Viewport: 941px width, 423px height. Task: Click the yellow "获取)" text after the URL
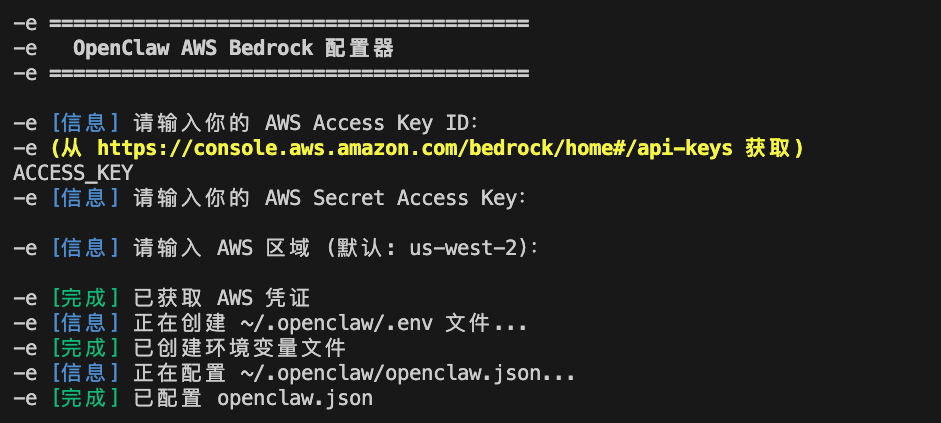coord(775,148)
